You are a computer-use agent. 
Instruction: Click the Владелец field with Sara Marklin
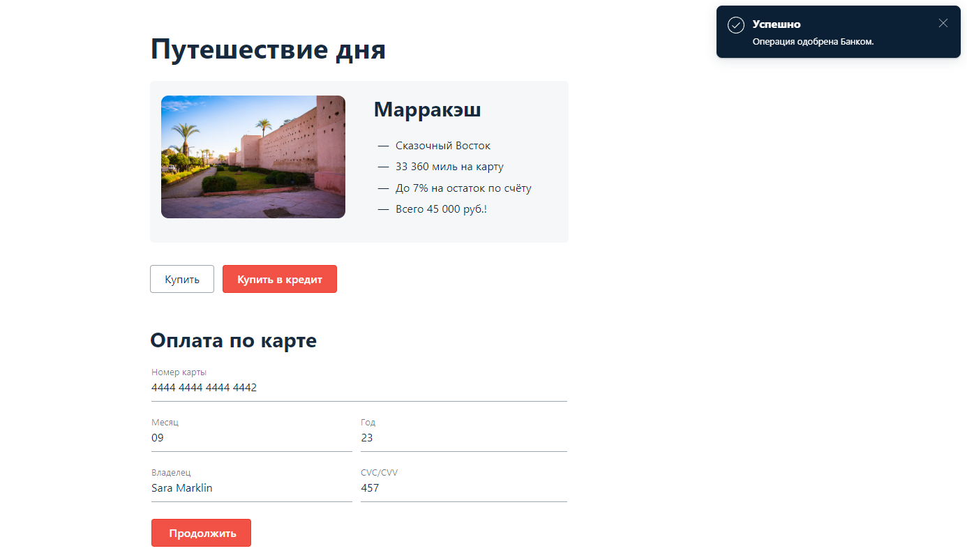point(251,487)
